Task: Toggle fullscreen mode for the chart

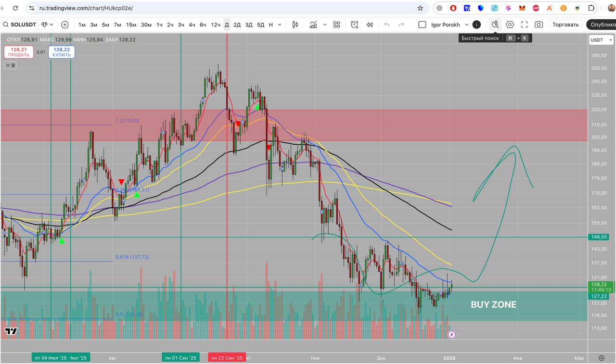Action: pyautogui.click(x=525, y=25)
